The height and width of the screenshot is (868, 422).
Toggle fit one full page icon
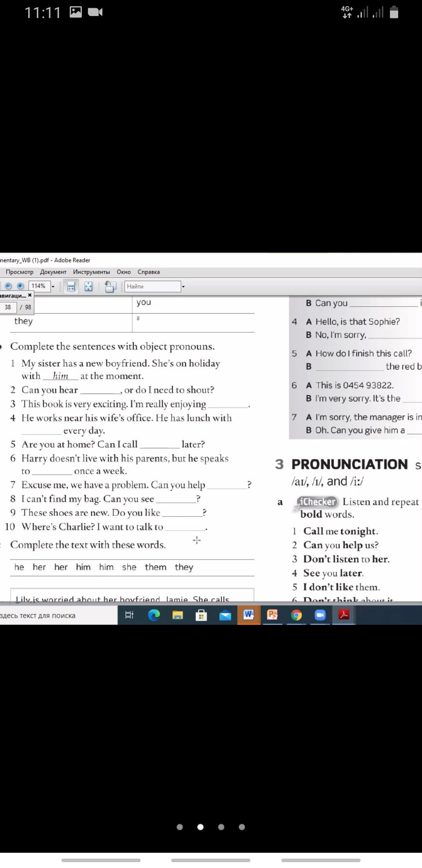[x=88, y=287]
